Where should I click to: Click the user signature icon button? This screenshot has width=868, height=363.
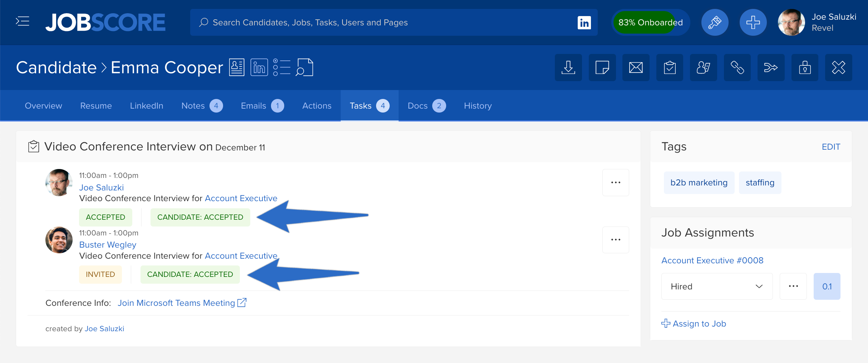[704, 68]
